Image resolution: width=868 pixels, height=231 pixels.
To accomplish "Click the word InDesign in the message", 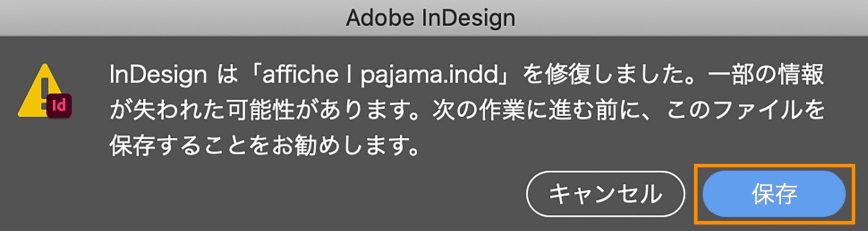I will click(x=158, y=74).
